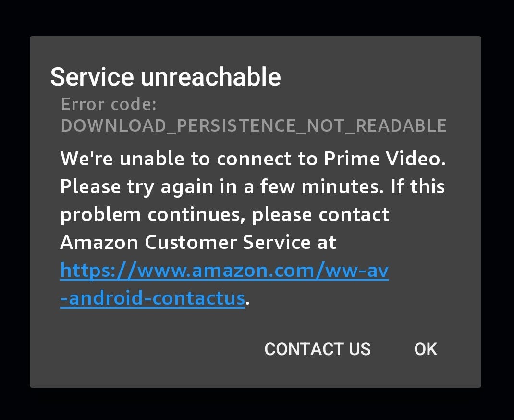
Task: Follow the -android-contactus link portion
Action: tap(153, 298)
